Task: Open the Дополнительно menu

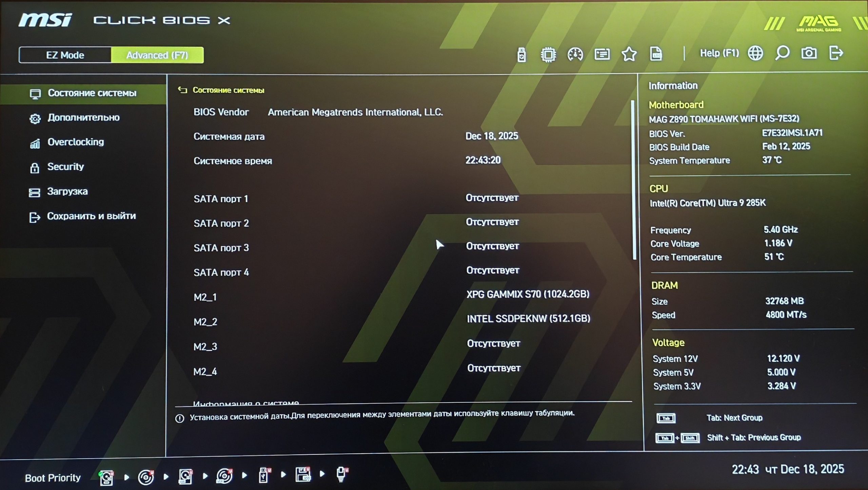Action: pyautogui.click(x=83, y=118)
